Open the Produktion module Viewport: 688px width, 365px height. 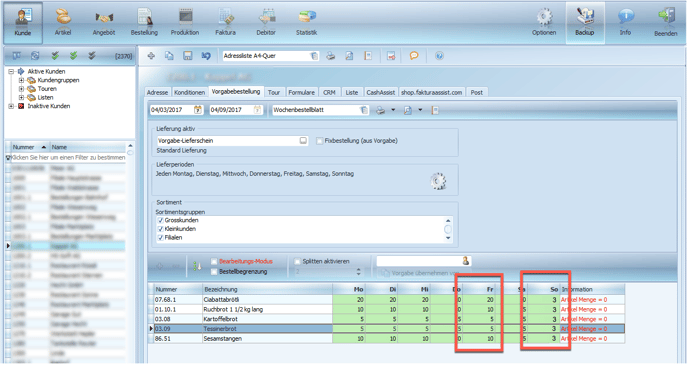coord(185,23)
